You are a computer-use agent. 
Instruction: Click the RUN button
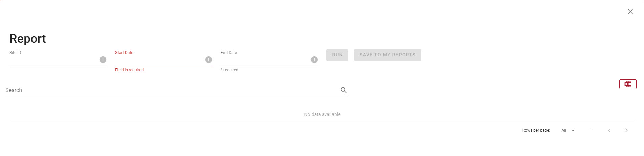point(337,55)
